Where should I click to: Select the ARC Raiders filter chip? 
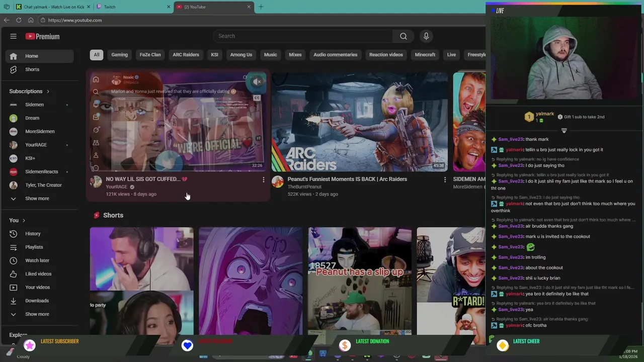(186, 55)
